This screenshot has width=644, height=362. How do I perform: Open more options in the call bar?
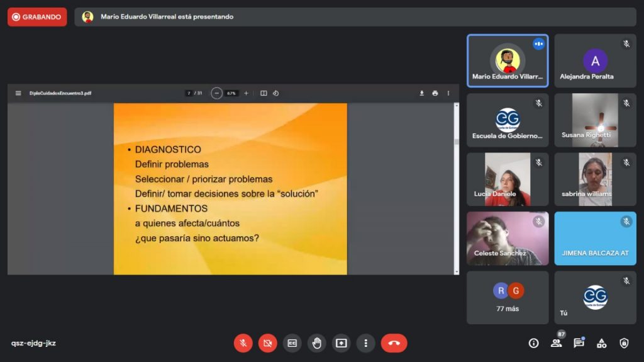tap(365, 343)
